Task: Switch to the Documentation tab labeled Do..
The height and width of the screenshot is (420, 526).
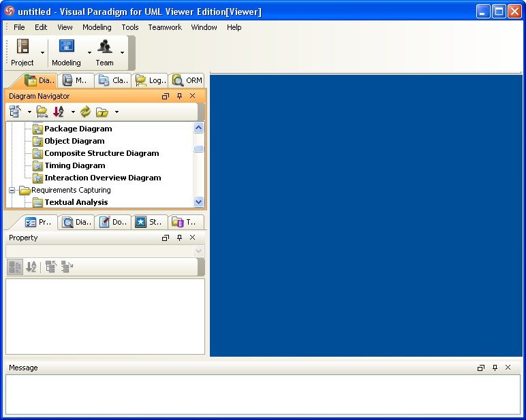Action: click(113, 222)
